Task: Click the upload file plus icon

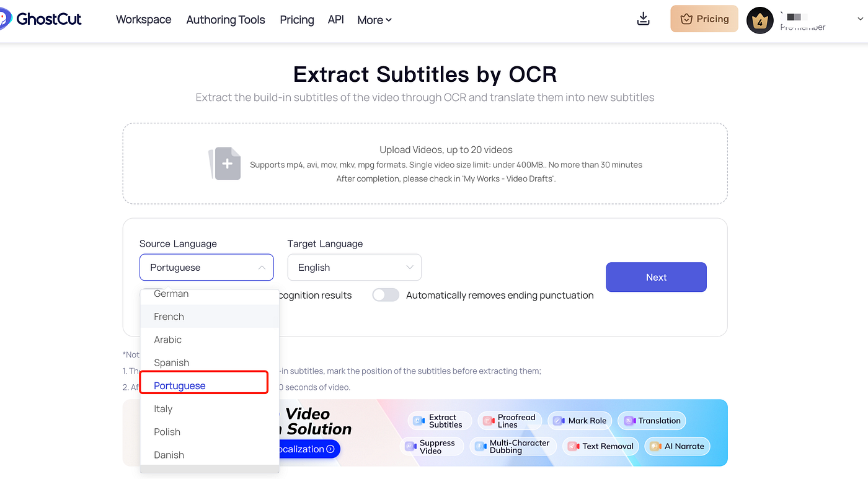Action: tap(224, 164)
